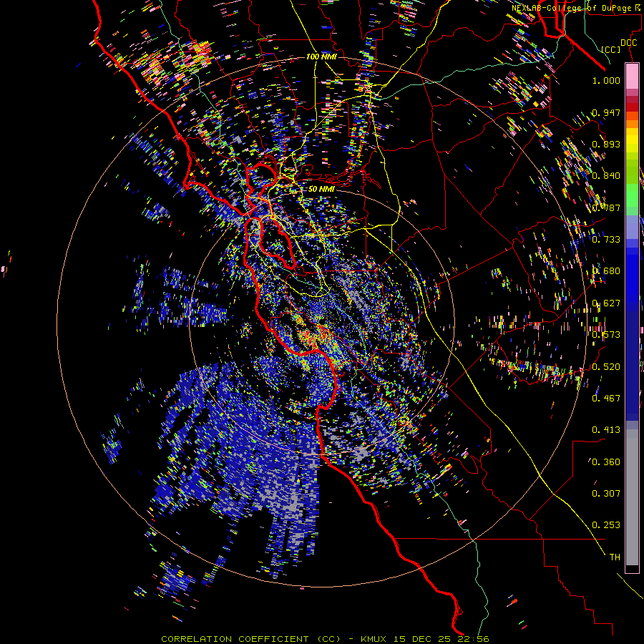
Task: Select the 0.573 scale value
Action: coord(606,335)
